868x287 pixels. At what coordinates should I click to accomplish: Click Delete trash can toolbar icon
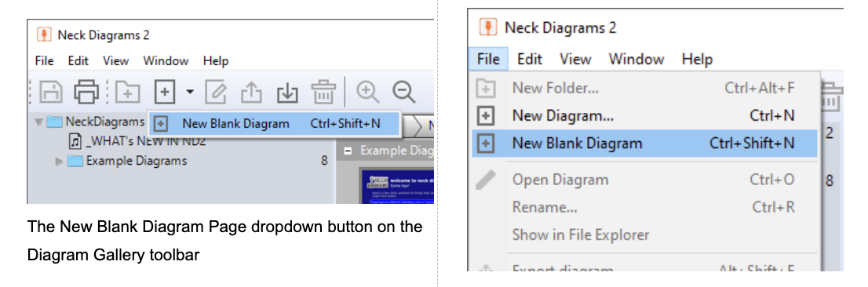(323, 92)
